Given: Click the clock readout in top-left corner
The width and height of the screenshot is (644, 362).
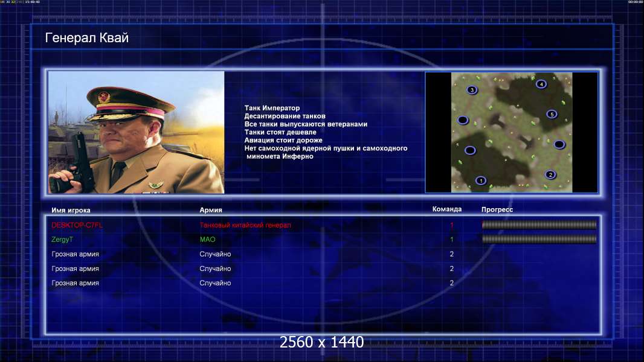Looking at the screenshot, I should (33, 2).
